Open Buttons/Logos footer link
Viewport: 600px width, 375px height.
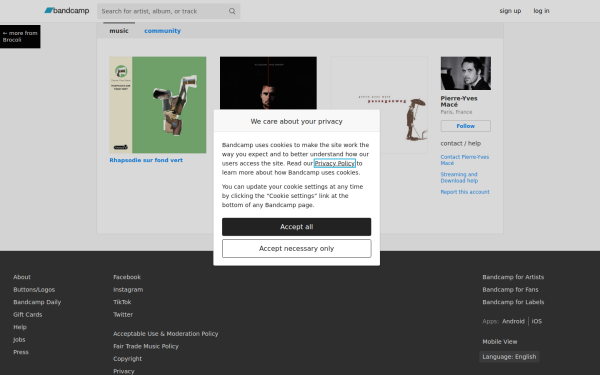pyautogui.click(x=34, y=290)
